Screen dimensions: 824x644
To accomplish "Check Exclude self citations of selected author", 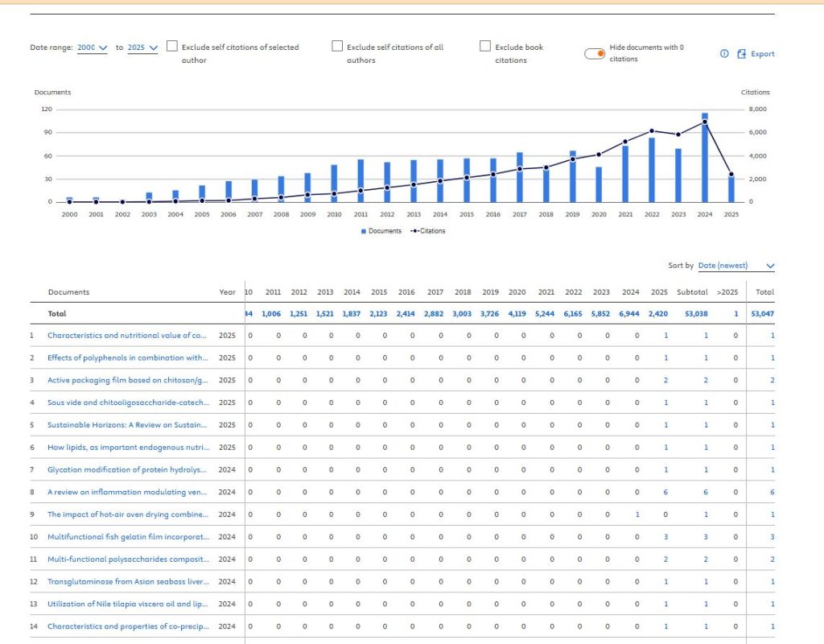I will click(172, 47).
